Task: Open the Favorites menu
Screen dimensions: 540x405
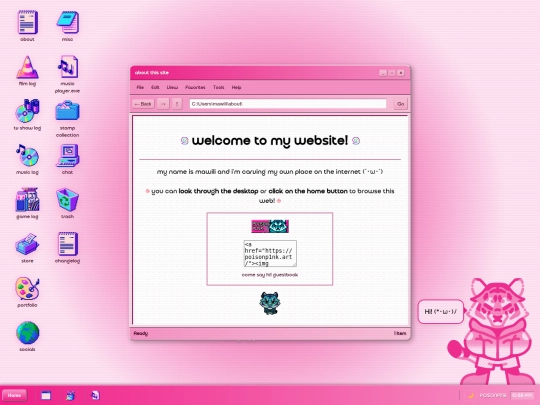Action: click(195, 87)
